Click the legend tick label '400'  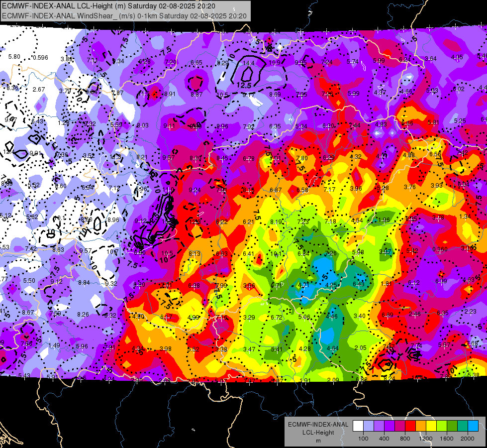(x=384, y=439)
